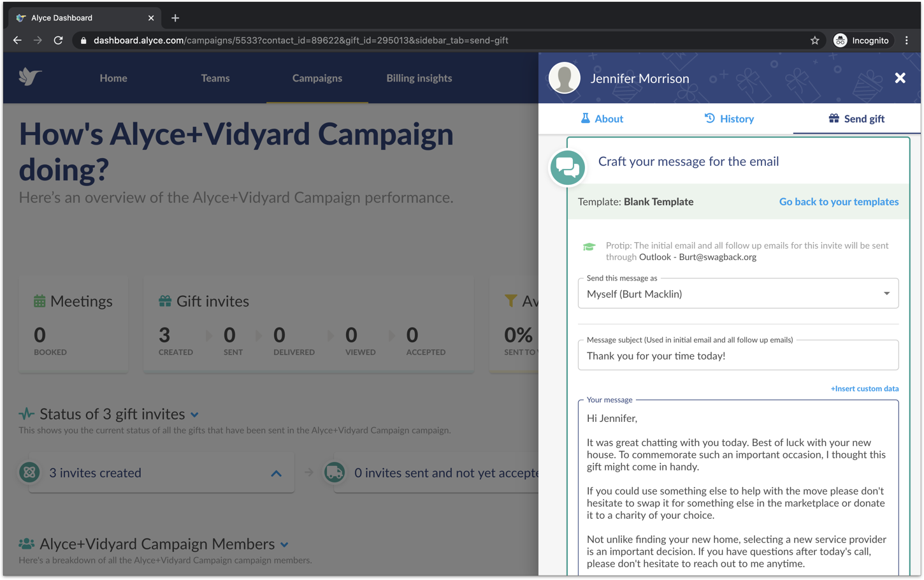This screenshot has height=580, width=924.
Task: Click the Template: Blank Template label
Action: click(635, 201)
